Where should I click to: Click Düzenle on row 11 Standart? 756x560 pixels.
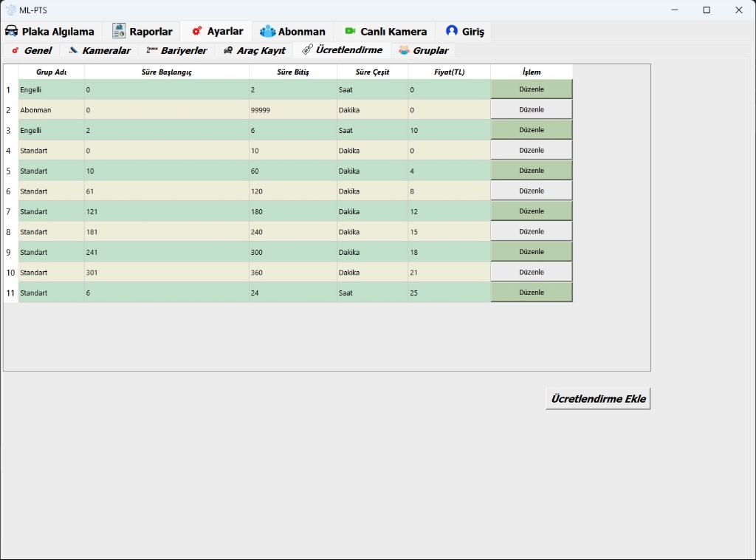(532, 293)
